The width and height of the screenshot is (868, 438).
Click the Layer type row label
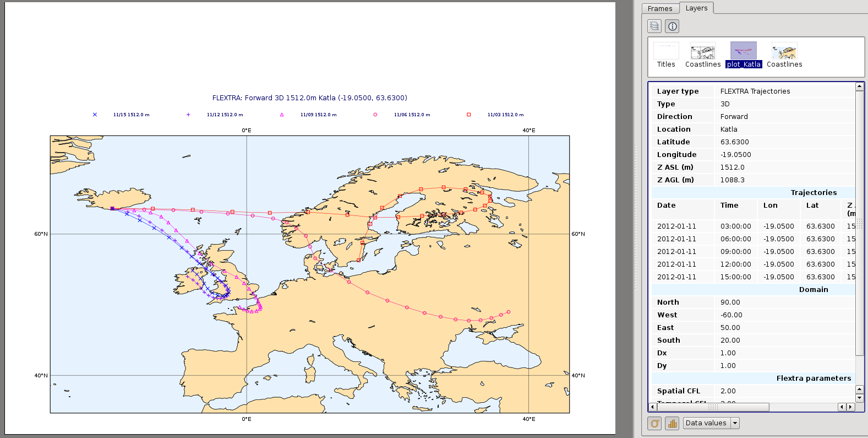click(678, 91)
